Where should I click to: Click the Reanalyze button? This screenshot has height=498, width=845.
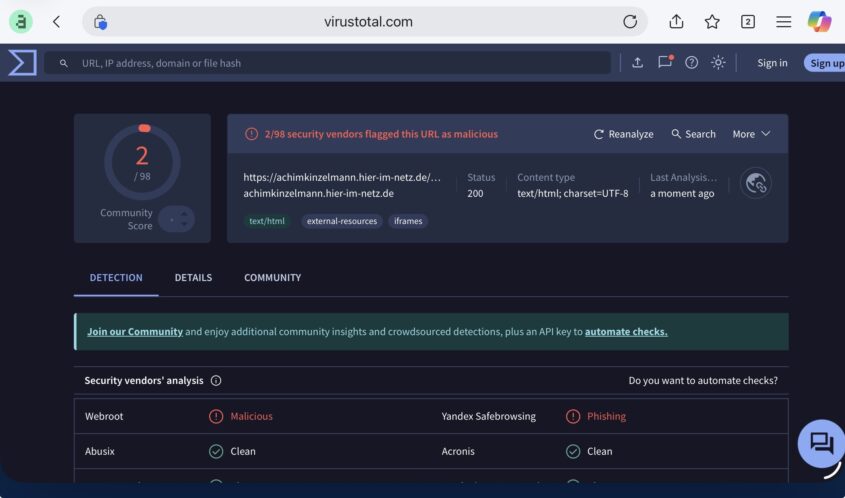point(623,134)
